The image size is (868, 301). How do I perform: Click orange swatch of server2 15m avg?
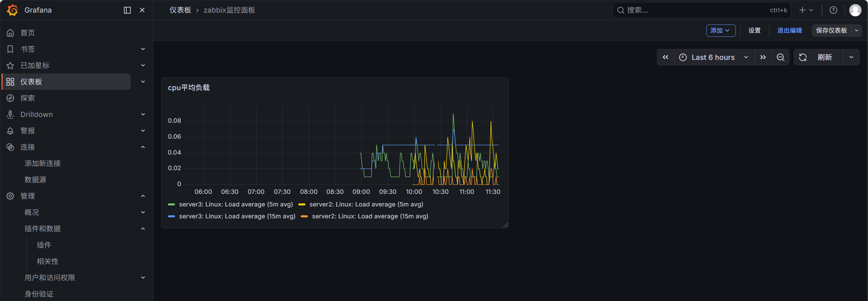coord(304,216)
